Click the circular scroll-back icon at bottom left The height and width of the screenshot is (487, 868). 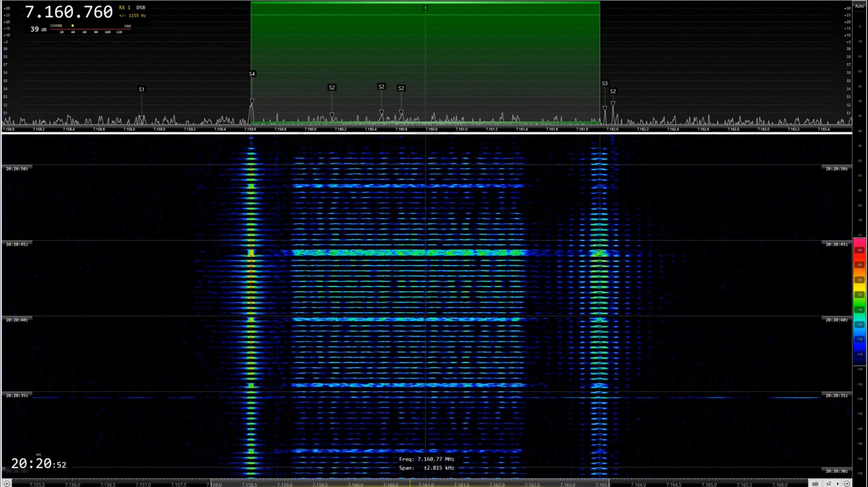click(x=7, y=484)
